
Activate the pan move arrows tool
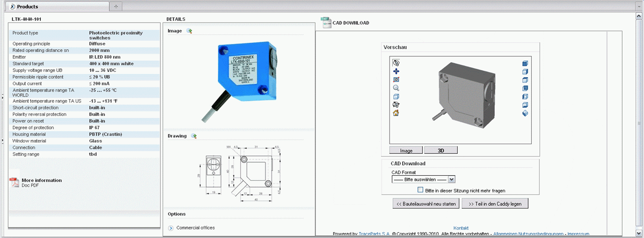tap(396, 71)
